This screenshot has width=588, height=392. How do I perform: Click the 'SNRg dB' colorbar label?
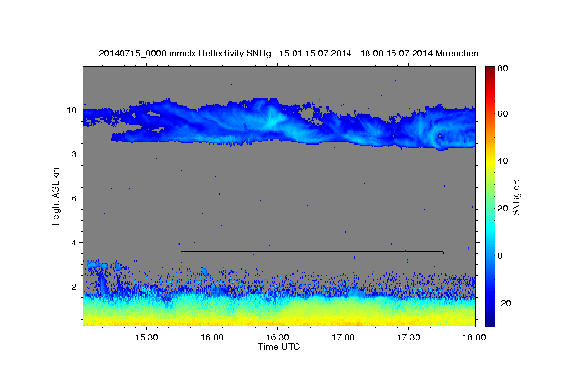click(516, 197)
